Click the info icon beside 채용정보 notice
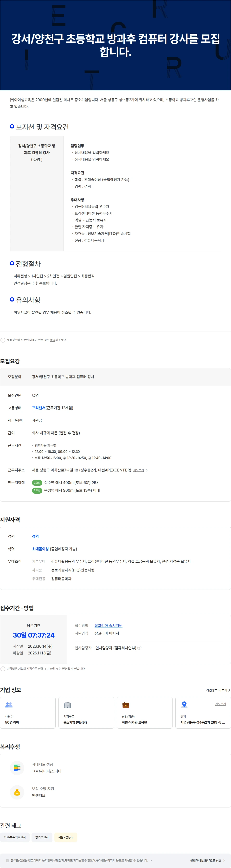 click(x=3, y=340)
